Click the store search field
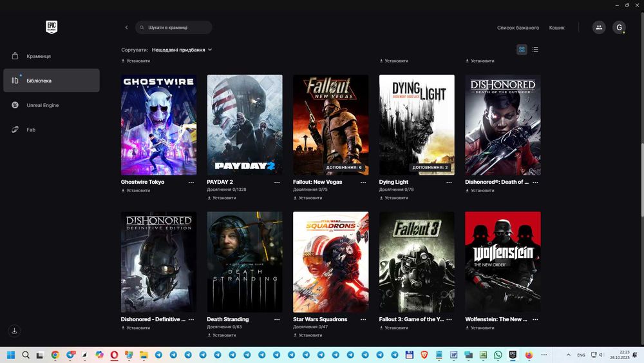The width and height of the screenshot is (644, 363). [174, 28]
